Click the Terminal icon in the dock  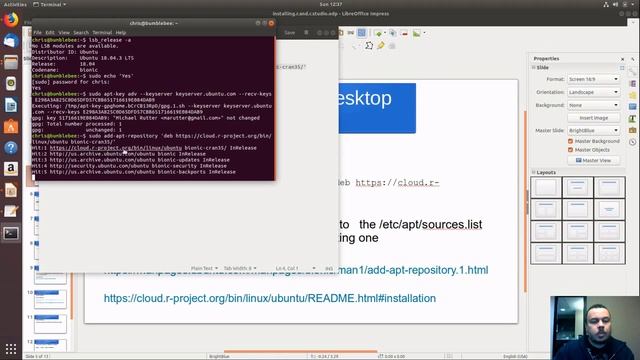pos(11,233)
